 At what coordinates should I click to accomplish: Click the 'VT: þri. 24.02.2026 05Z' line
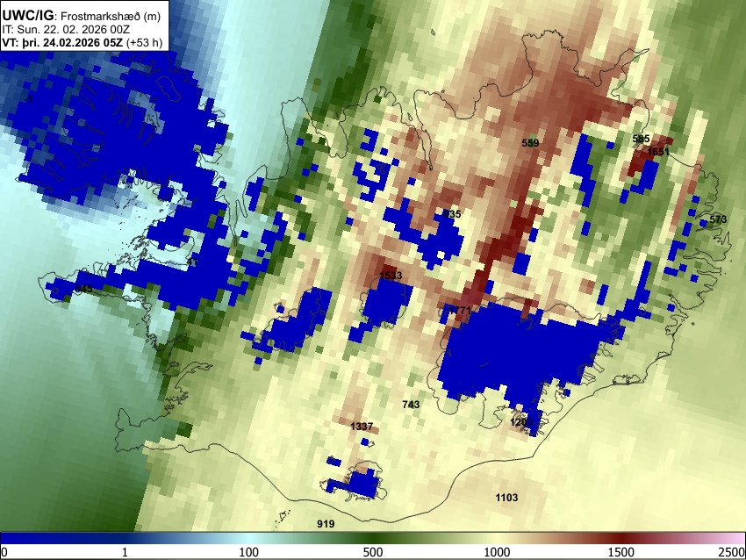tap(62, 42)
